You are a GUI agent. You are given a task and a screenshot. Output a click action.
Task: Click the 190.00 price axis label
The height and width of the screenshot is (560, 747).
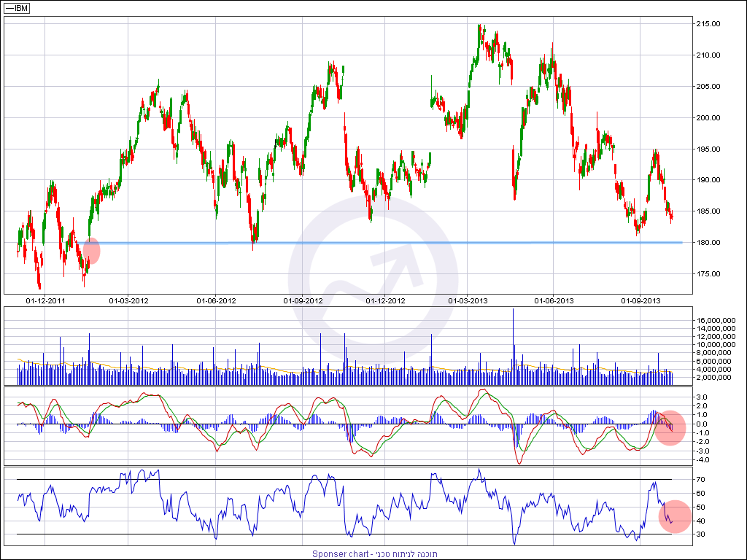point(708,180)
